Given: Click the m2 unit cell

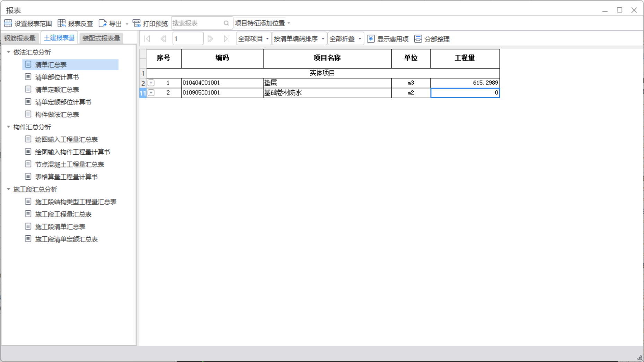Looking at the screenshot, I should tap(411, 93).
